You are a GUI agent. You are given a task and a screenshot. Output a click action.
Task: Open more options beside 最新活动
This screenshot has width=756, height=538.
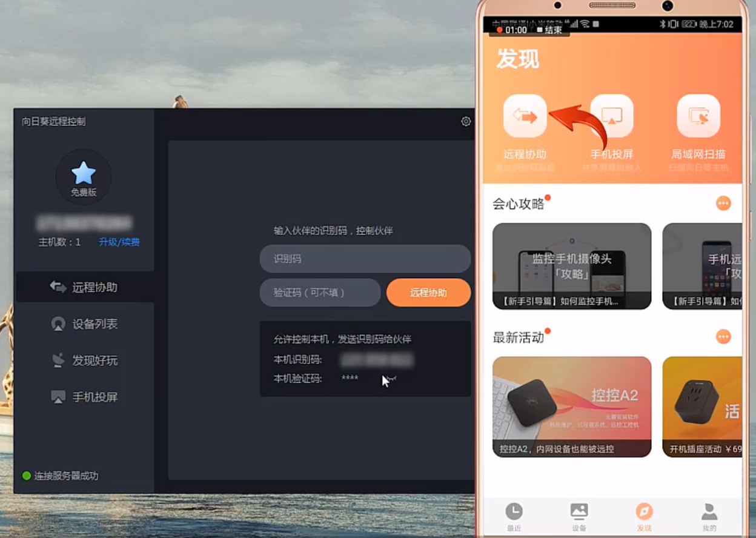tap(723, 336)
